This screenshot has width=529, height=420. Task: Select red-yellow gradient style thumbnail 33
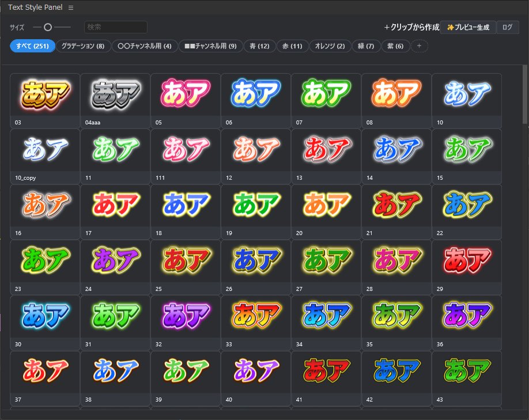coord(256,323)
